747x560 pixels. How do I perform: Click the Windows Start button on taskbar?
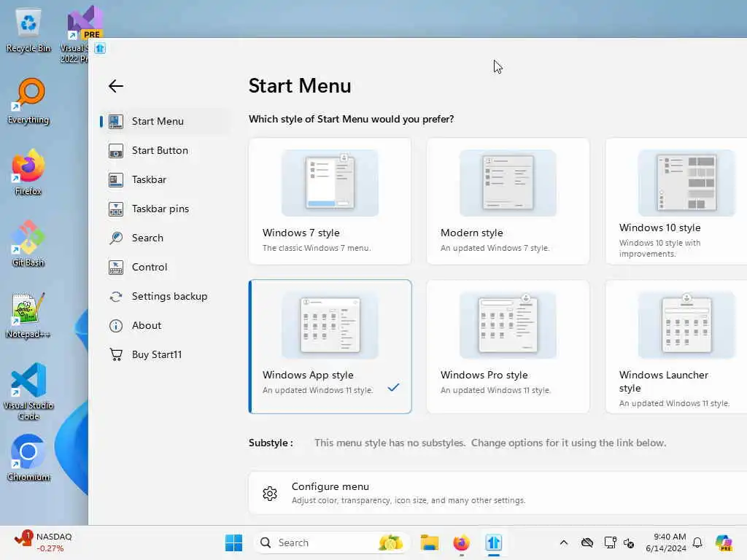[233, 542]
